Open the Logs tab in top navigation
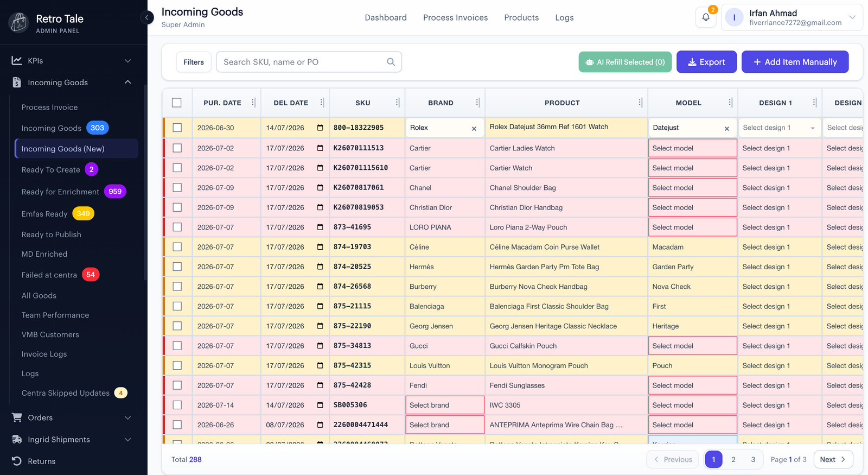This screenshot has width=868, height=475. (x=564, y=17)
